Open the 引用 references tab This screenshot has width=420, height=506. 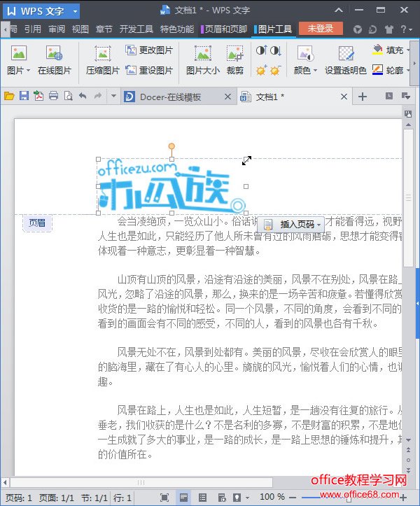(33, 29)
